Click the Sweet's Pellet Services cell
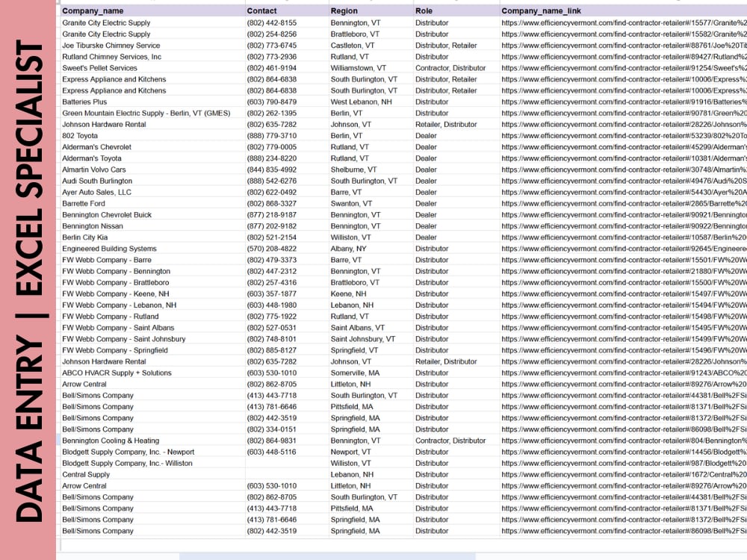The image size is (747, 560). tap(153, 68)
